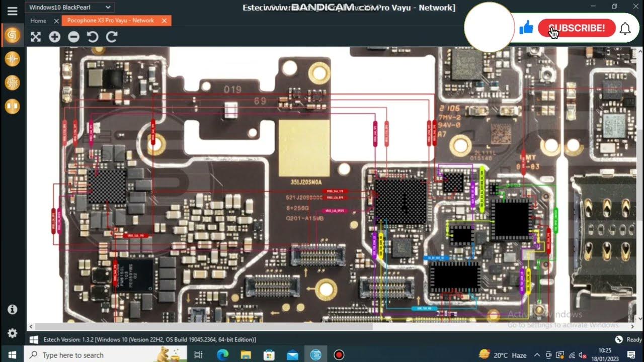The width and height of the screenshot is (644, 362).
Task: Click the muted volume tray icon
Action: tap(583, 355)
